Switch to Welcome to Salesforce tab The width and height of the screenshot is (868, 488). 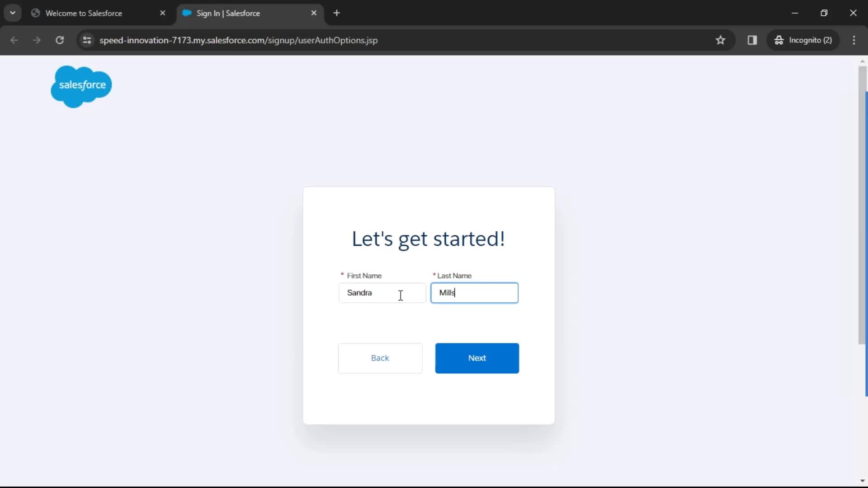click(84, 13)
